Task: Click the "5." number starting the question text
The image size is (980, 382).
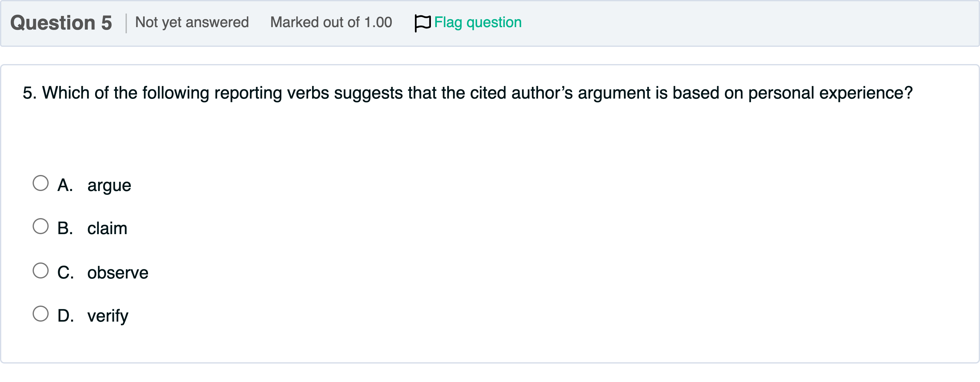Action: (x=30, y=93)
